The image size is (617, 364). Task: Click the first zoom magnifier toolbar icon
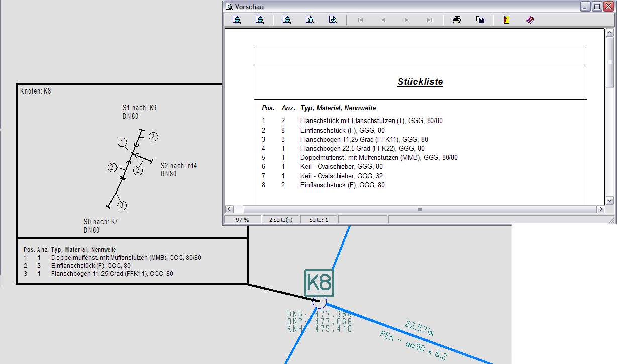pyautogui.click(x=237, y=20)
